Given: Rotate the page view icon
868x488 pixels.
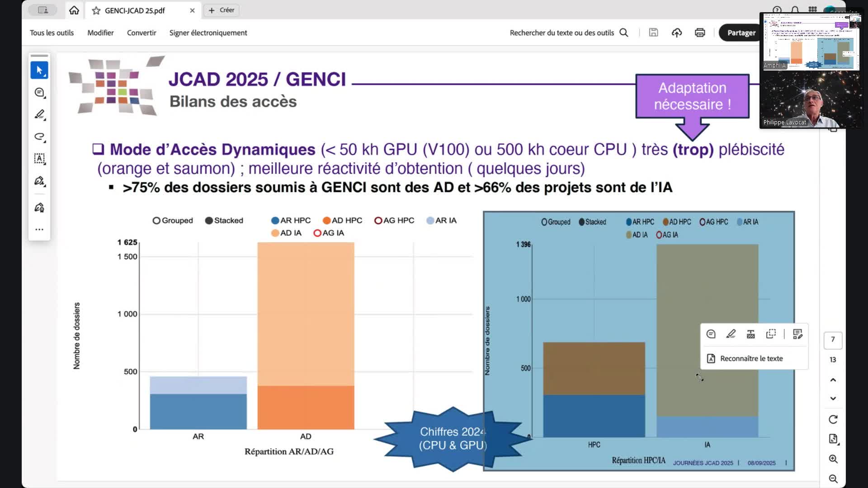Looking at the screenshot, I should (833, 419).
